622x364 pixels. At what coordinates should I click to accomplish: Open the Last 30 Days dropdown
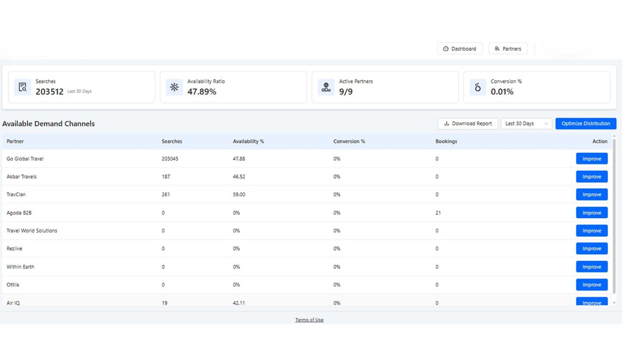coord(526,124)
